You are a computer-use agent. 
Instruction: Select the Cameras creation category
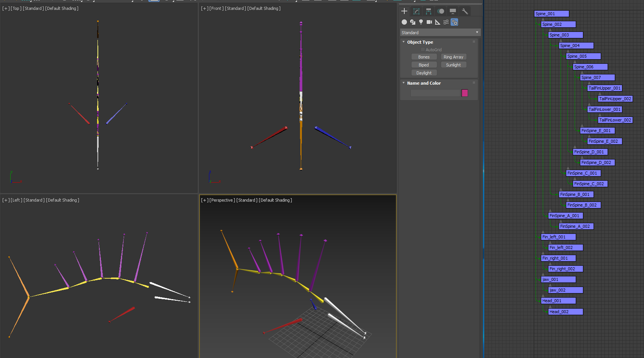tap(429, 22)
